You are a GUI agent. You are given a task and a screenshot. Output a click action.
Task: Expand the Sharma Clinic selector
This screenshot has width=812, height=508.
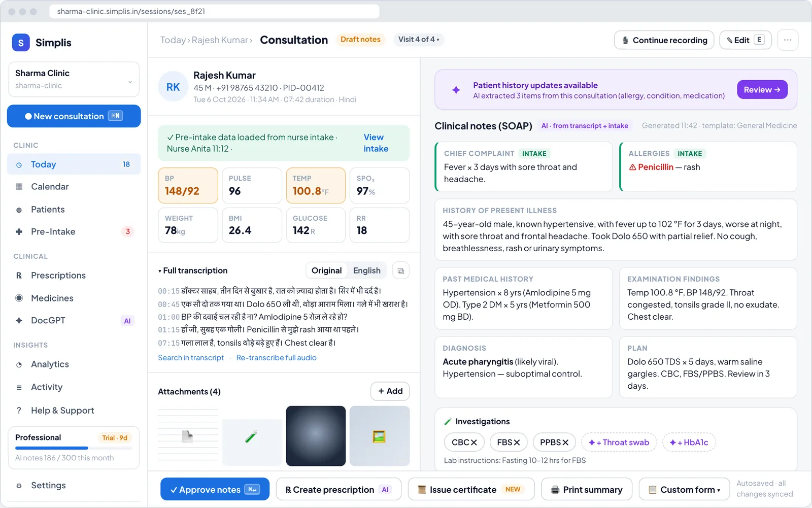coord(74,79)
